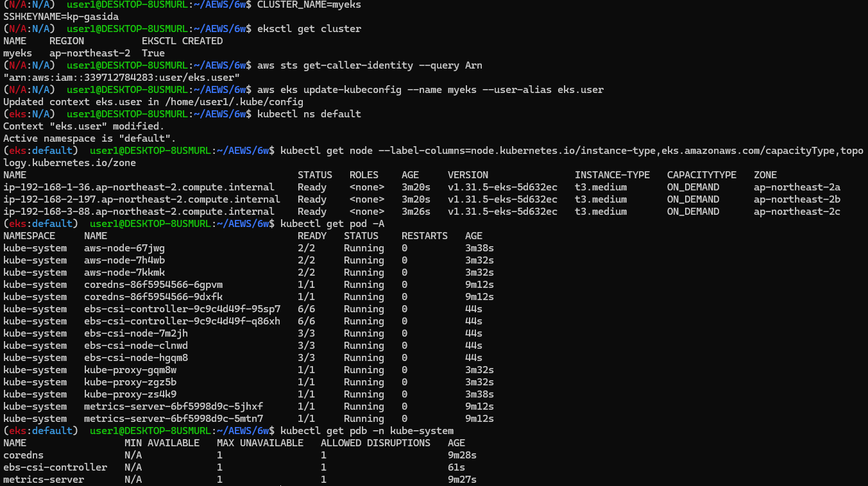This screenshot has width=868, height=486.
Task: Select zone value ap-northeast-2b
Action: [x=797, y=199]
